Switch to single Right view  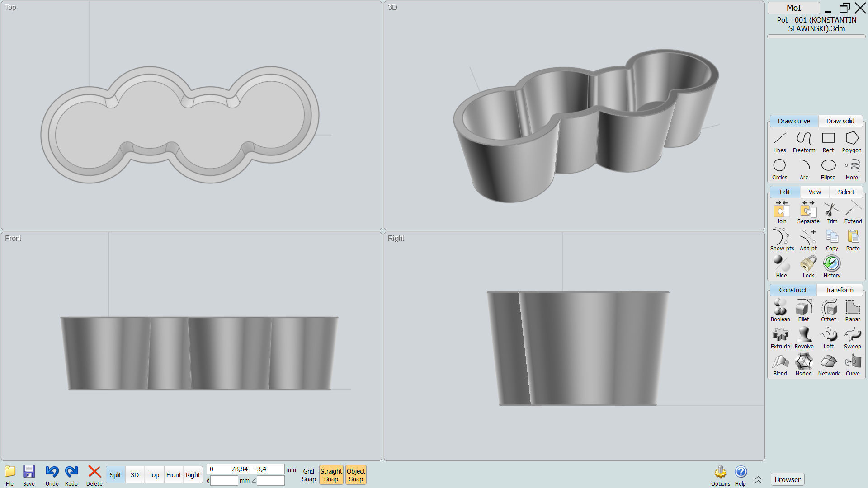[x=193, y=475]
